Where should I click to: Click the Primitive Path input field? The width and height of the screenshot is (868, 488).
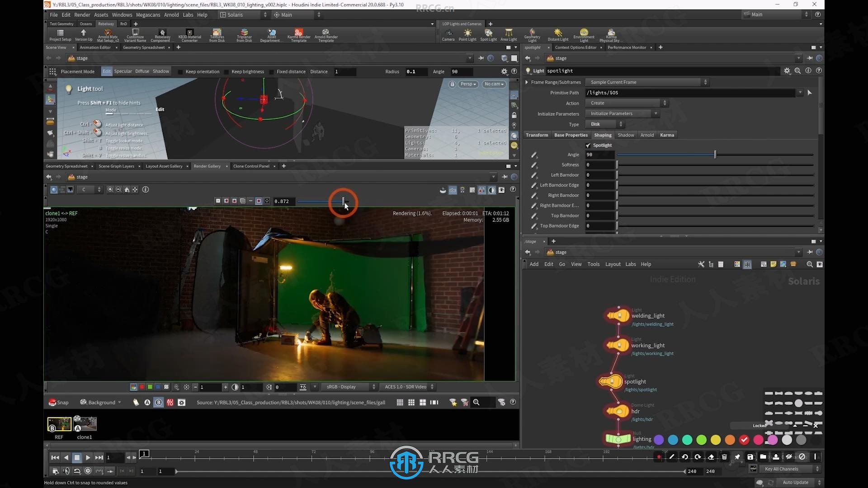pos(690,93)
